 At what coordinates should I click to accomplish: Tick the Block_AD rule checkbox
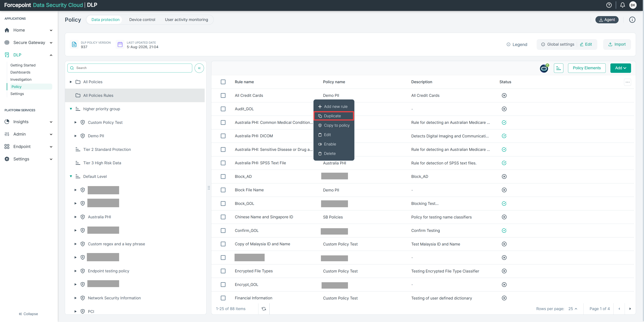223,177
